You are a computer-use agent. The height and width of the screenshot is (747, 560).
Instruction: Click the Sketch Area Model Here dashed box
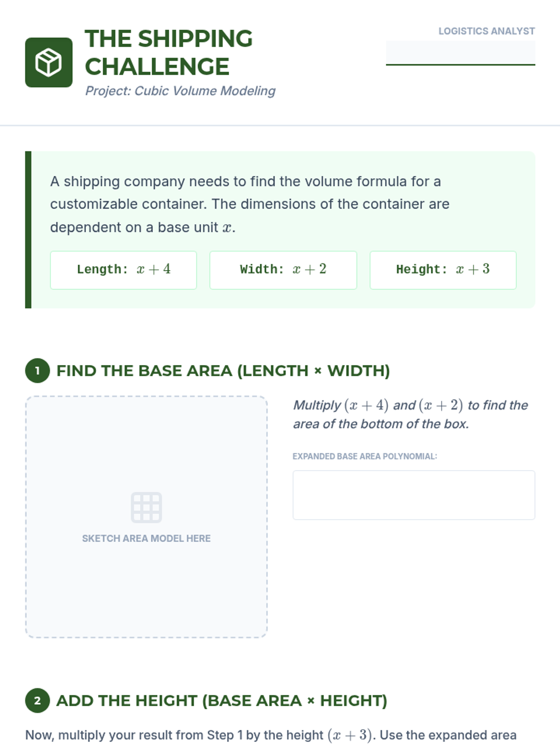147,517
